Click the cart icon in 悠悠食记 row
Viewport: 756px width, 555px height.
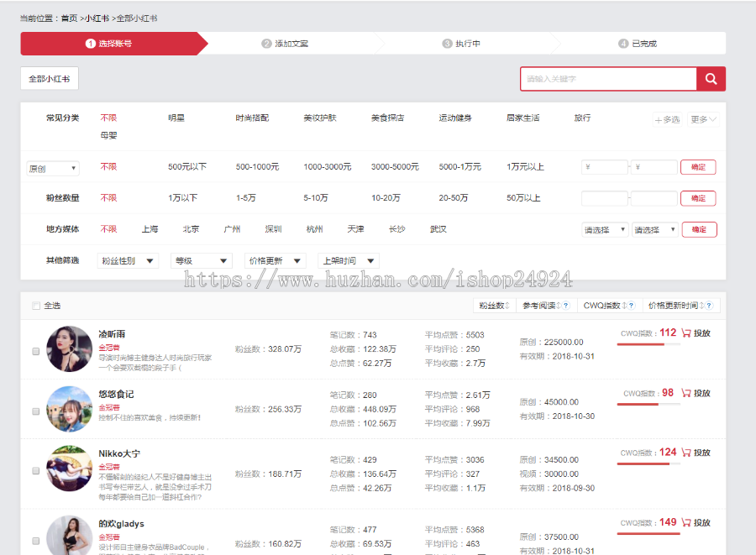[686, 393]
